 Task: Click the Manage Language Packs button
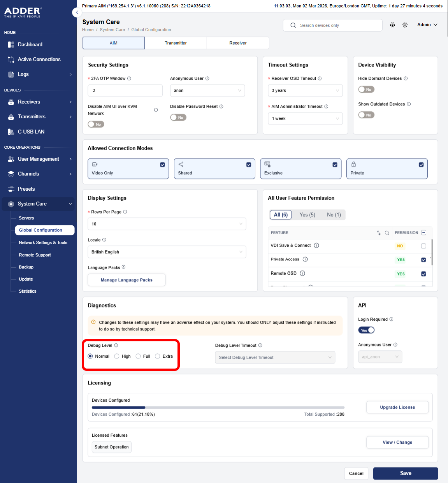coord(126,280)
